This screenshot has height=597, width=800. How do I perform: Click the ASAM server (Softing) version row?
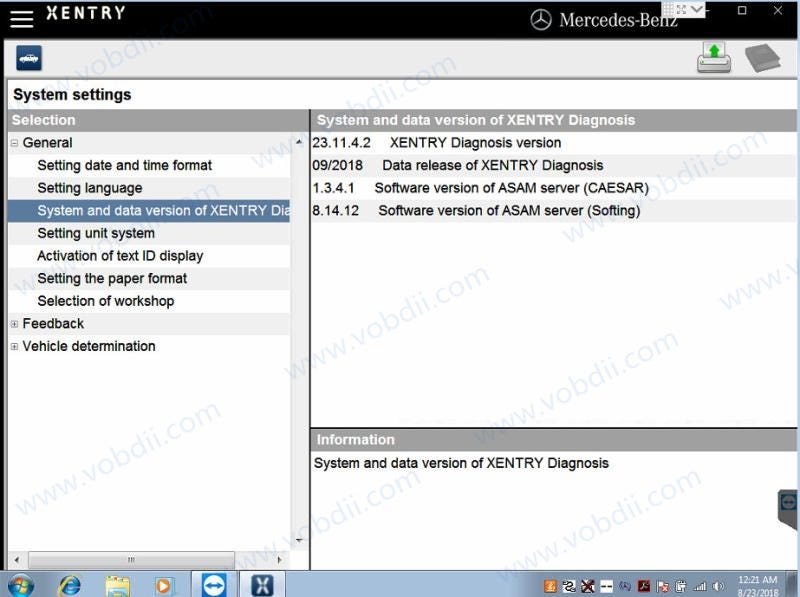(x=554, y=211)
